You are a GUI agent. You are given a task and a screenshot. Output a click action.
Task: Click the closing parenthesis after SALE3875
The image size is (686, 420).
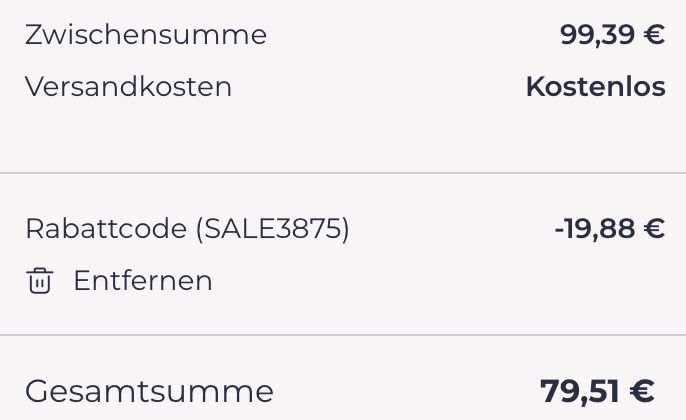pos(345,229)
